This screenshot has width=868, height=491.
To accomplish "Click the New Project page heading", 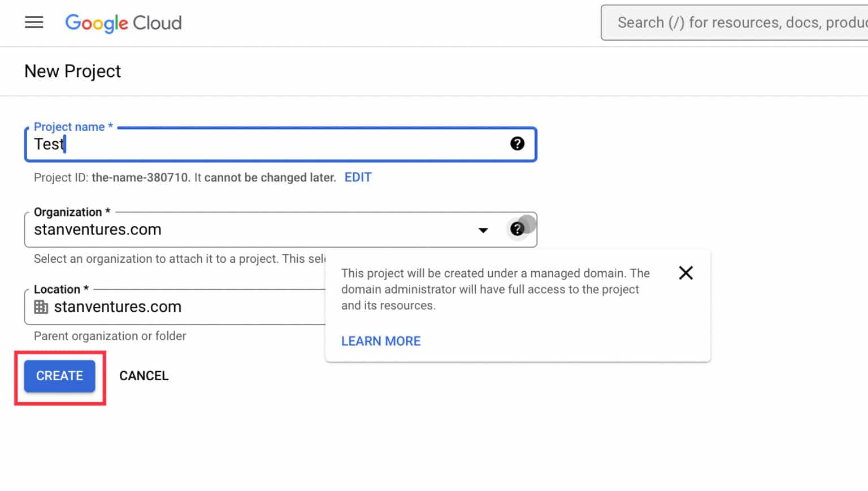I will point(72,71).
